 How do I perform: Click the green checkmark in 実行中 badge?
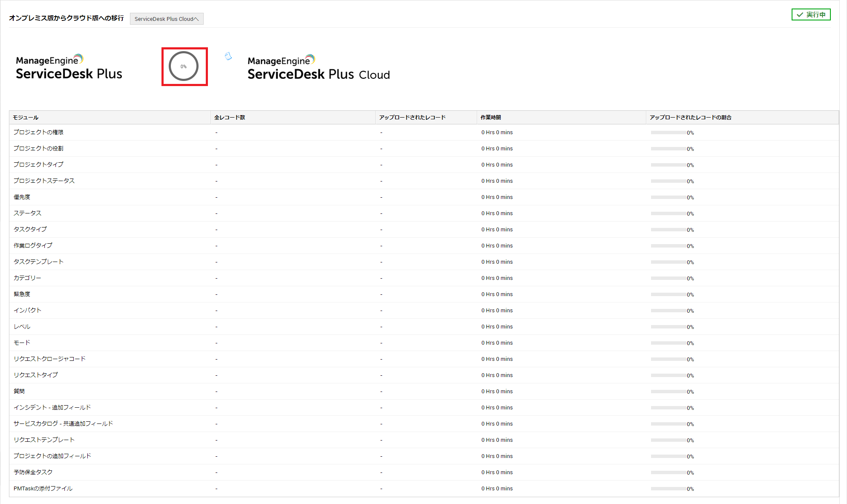[x=800, y=15]
